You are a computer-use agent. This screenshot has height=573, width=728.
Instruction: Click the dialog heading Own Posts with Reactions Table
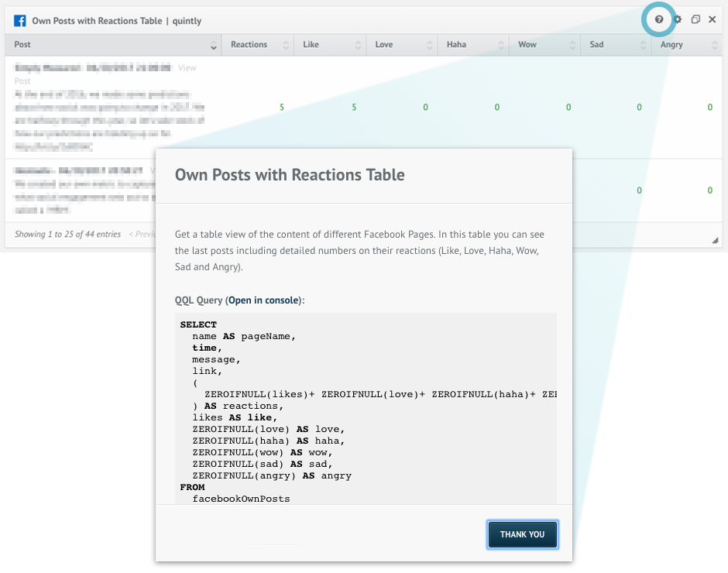[290, 175]
